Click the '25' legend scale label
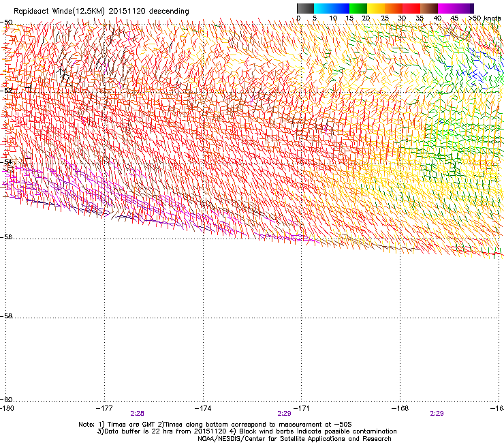This screenshot has width=504, height=443. 385,18
